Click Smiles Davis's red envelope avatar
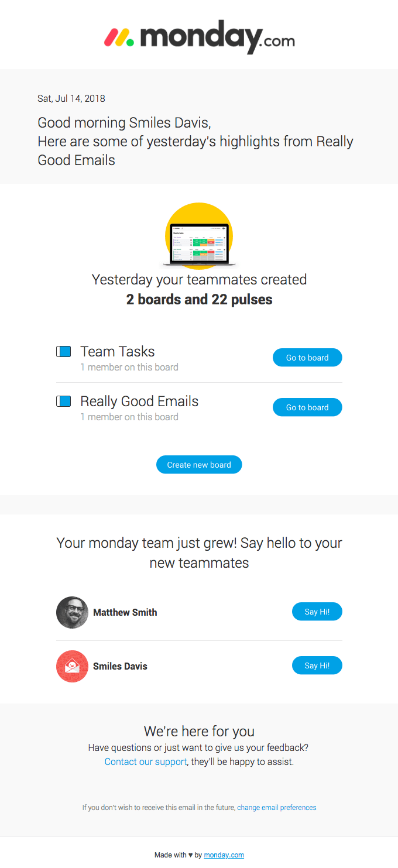Screen dimensions: 398x868 pyautogui.click(x=72, y=666)
